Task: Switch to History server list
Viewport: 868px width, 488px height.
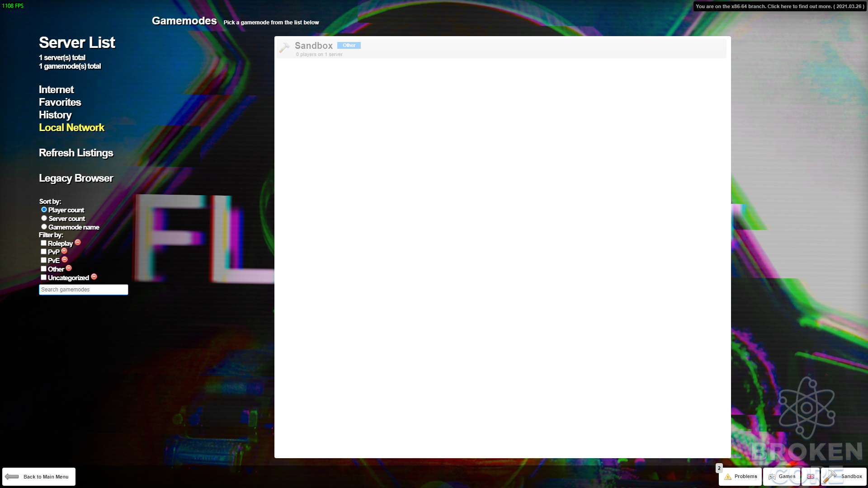Action: 55,115
